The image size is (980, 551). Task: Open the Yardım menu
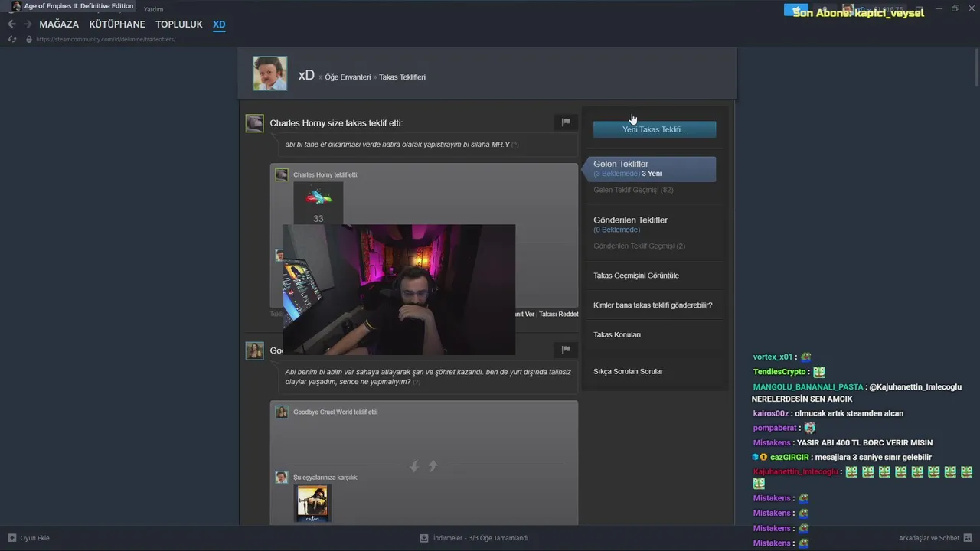(153, 9)
